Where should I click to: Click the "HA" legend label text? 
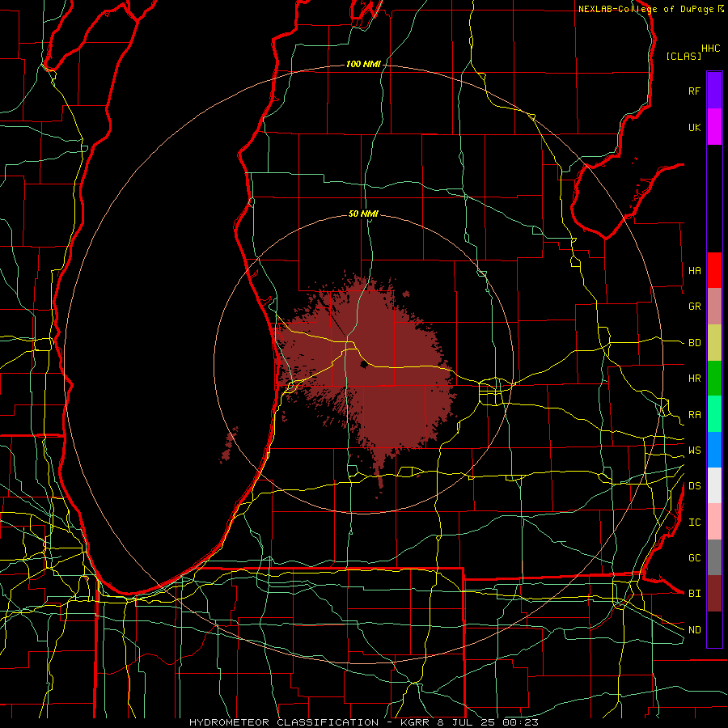[x=694, y=270]
